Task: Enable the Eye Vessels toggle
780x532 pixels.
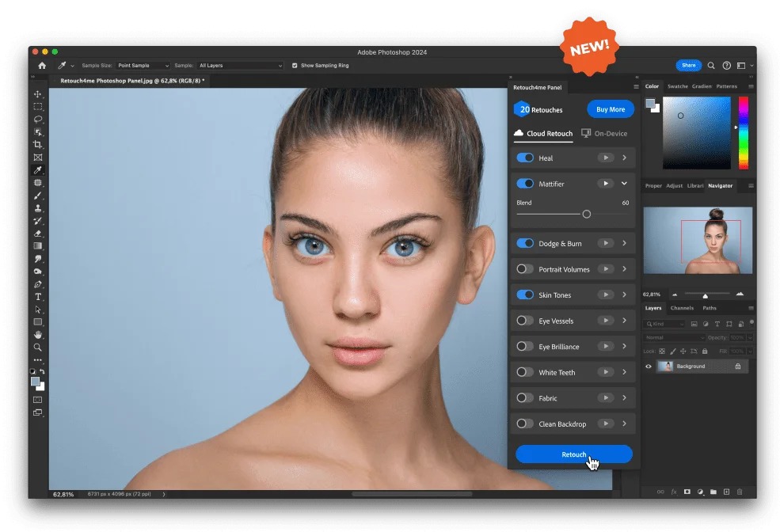Action: click(525, 321)
